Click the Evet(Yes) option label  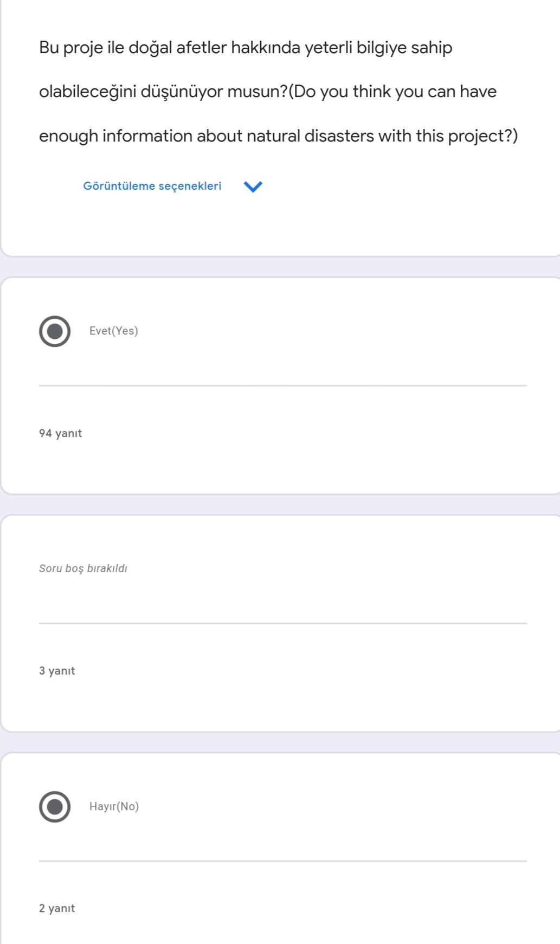point(113,331)
